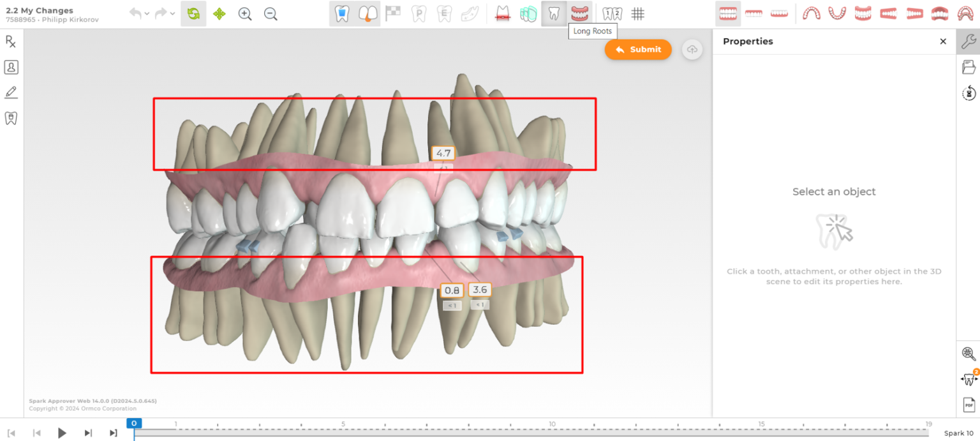This screenshot has height=441, width=980.
Task: Enable the superimposition comparison view
Action: 528,13
